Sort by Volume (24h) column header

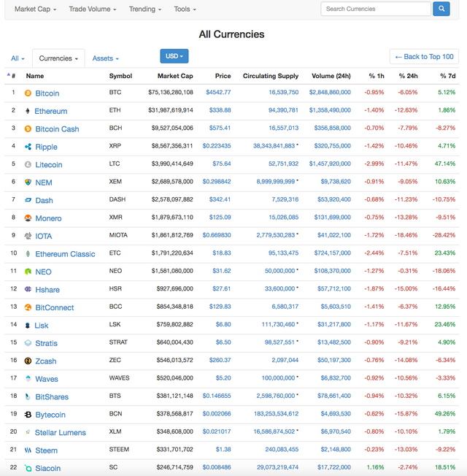[331, 76]
